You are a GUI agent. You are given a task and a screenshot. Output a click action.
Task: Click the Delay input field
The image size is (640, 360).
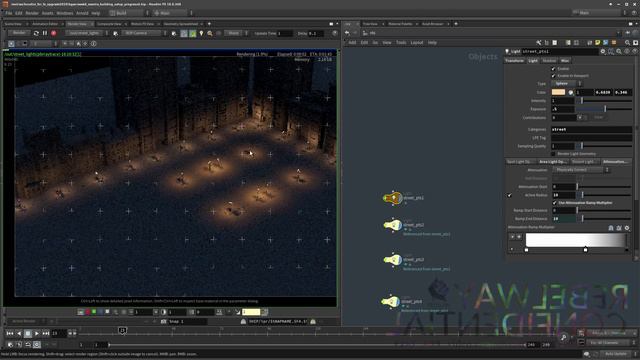pyautogui.click(x=316, y=33)
